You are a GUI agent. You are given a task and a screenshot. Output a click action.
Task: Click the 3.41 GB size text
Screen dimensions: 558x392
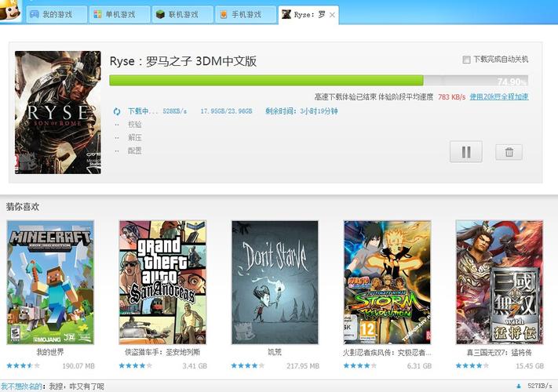point(195,366)
